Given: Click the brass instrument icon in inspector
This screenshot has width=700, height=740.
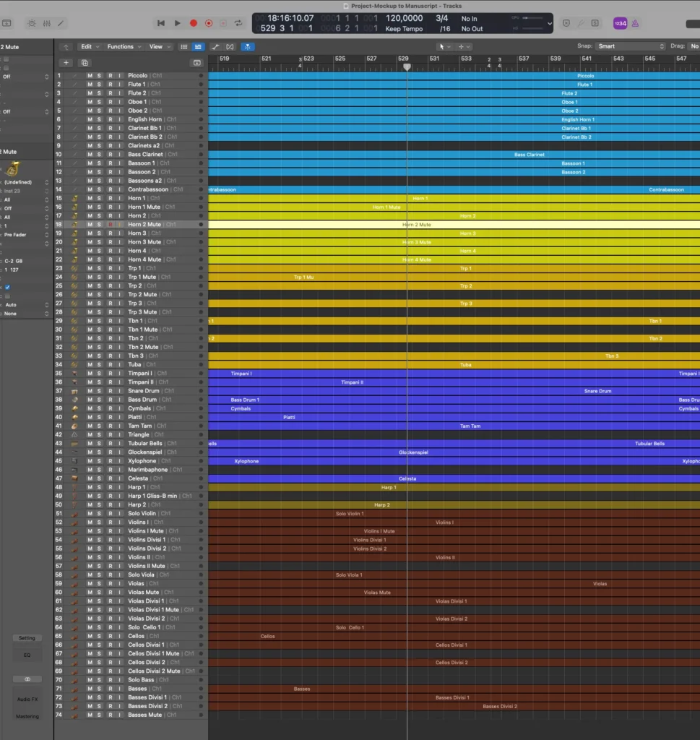Looking at the screenshot, I should pyautogui.click(x=13, y=168).
